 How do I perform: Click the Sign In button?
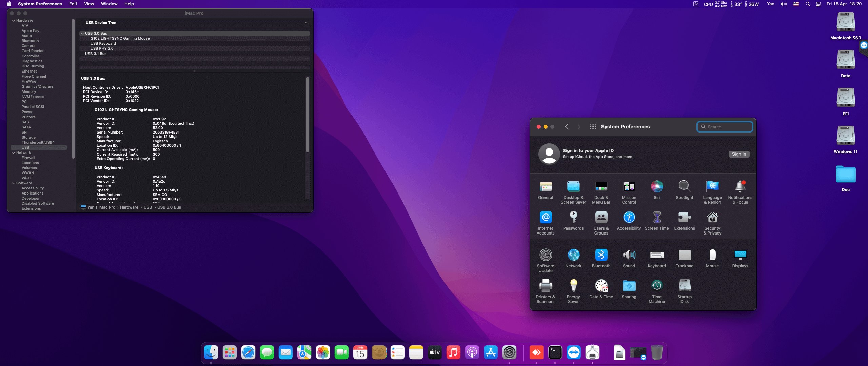pos(739,154)
